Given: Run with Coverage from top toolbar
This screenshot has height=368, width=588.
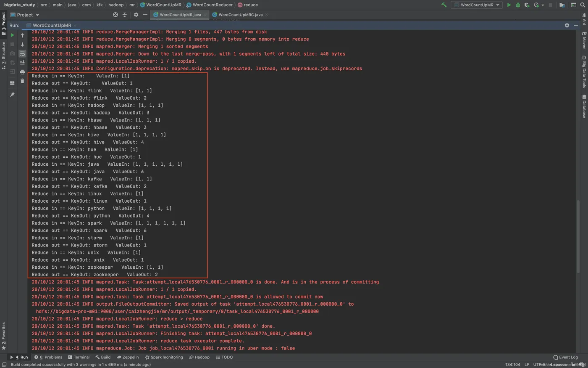Looking at the screenshot, I should pos(527,5).
